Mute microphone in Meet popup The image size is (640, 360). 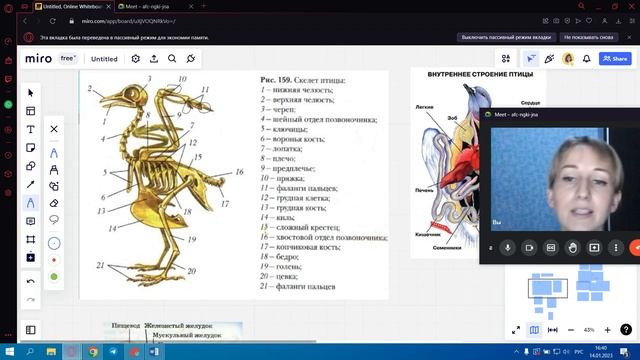coord(508,248)
